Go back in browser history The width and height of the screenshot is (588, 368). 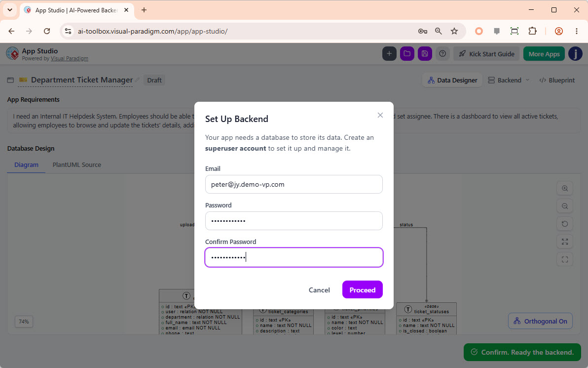tap(11, 31)
